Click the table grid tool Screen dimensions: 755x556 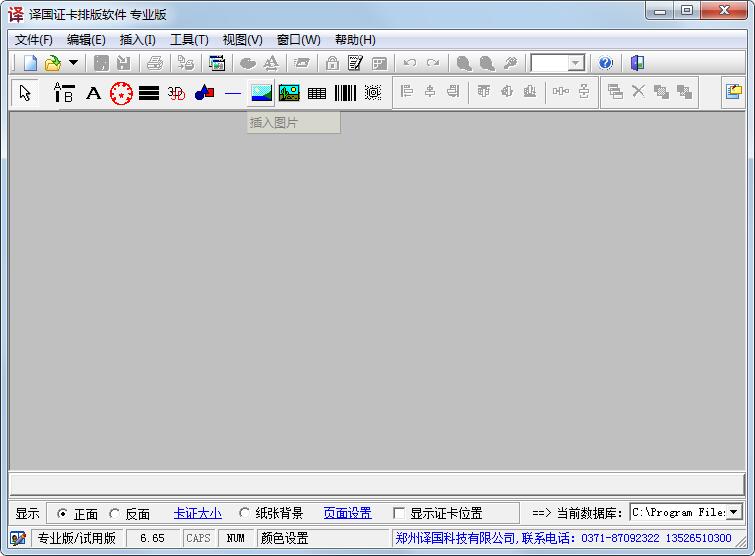tap(317, 93)
